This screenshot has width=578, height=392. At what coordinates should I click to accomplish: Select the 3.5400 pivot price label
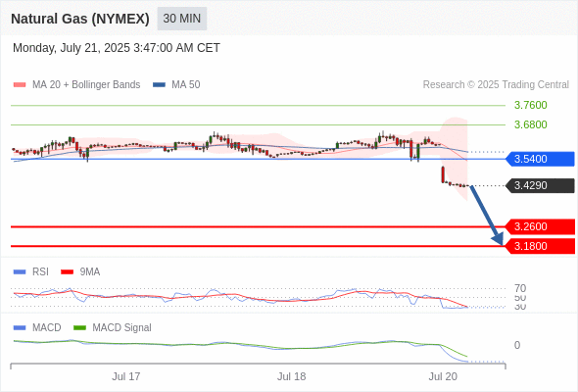540,159
